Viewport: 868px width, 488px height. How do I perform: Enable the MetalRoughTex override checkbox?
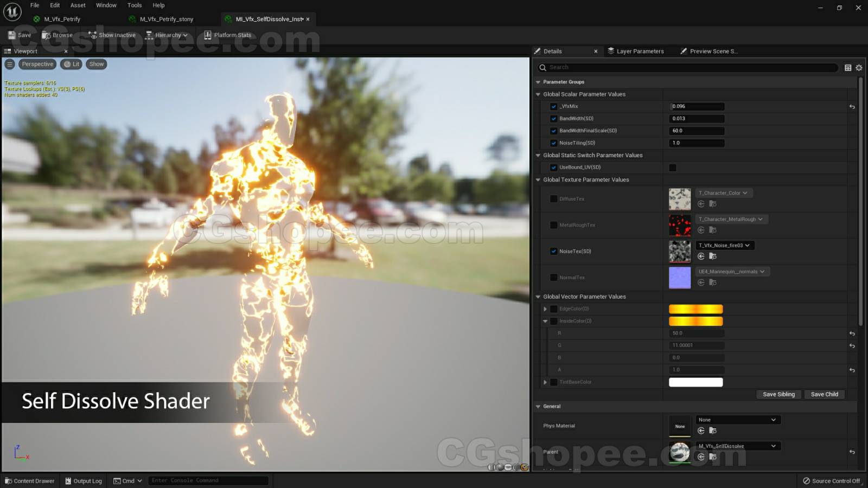point(553,225)
